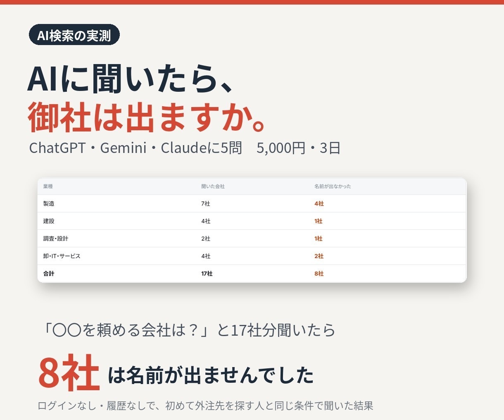Click the 17社 total cell
The height and width of the screenshot is (420, 504).
tap(207, 274)
